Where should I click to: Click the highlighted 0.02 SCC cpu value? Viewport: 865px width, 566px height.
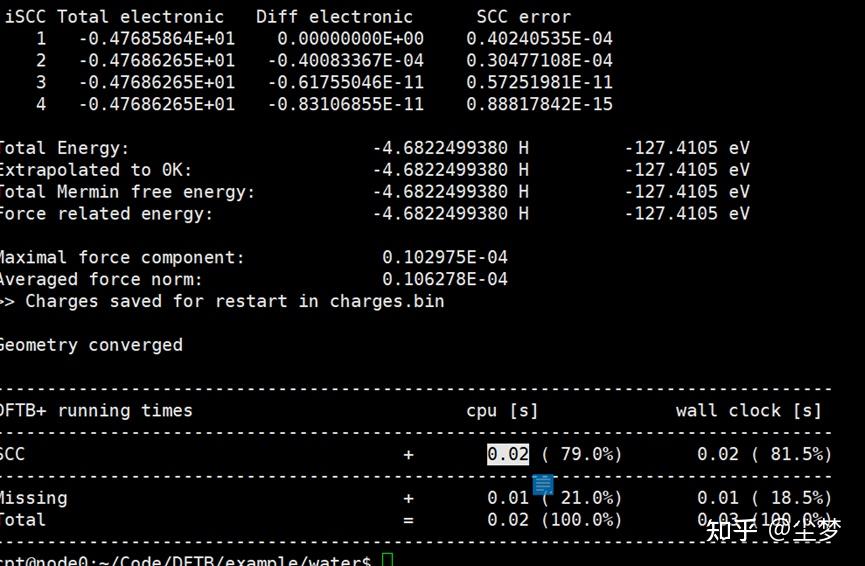[508, 454]
